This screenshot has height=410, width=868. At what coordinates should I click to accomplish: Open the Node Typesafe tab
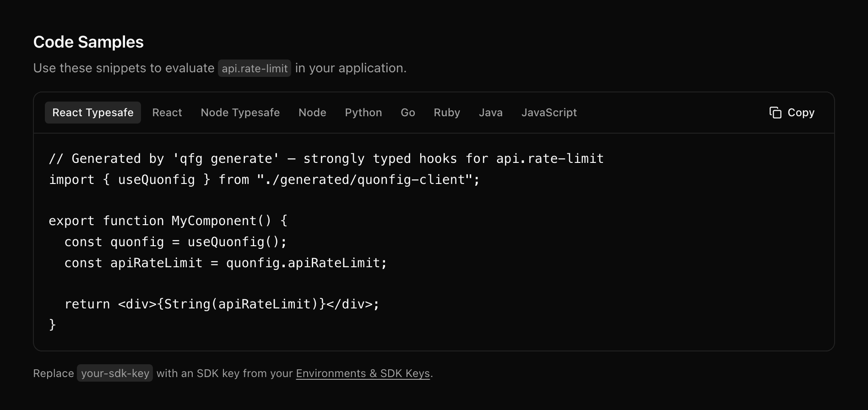tap(240, 113)
